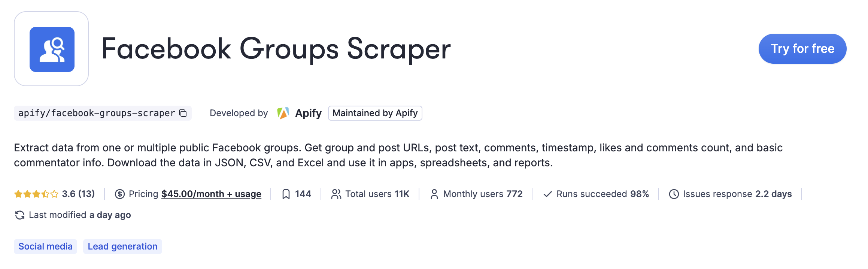Screen dimensions: 868x269
Task: Click the Facebook Groups Scraper actor logo
Action: (x=52, y=49)
